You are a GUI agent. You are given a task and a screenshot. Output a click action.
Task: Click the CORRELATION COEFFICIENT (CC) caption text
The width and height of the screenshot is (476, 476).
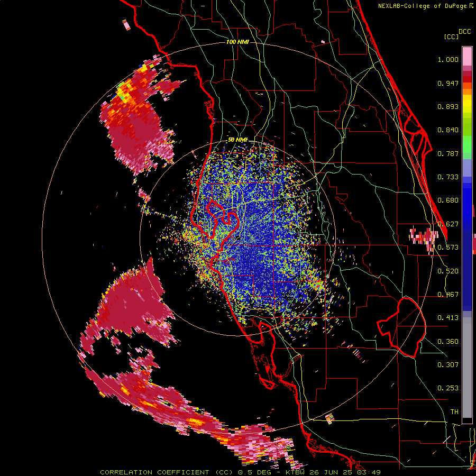click(x=167, y=472)
